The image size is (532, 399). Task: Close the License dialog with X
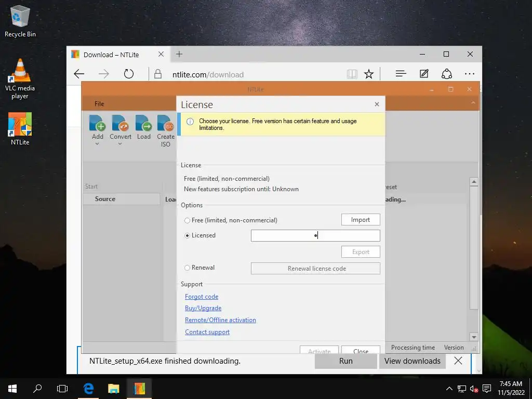[x=377, y=104]
